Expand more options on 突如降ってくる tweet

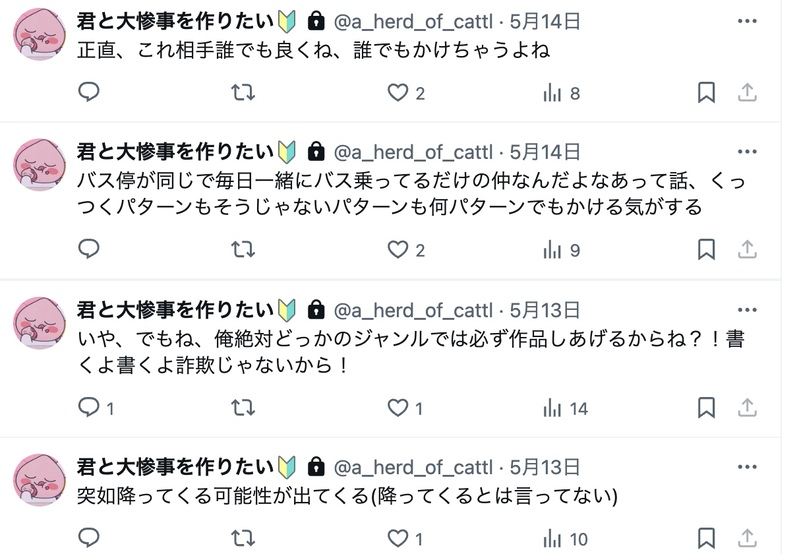(746, 466)
